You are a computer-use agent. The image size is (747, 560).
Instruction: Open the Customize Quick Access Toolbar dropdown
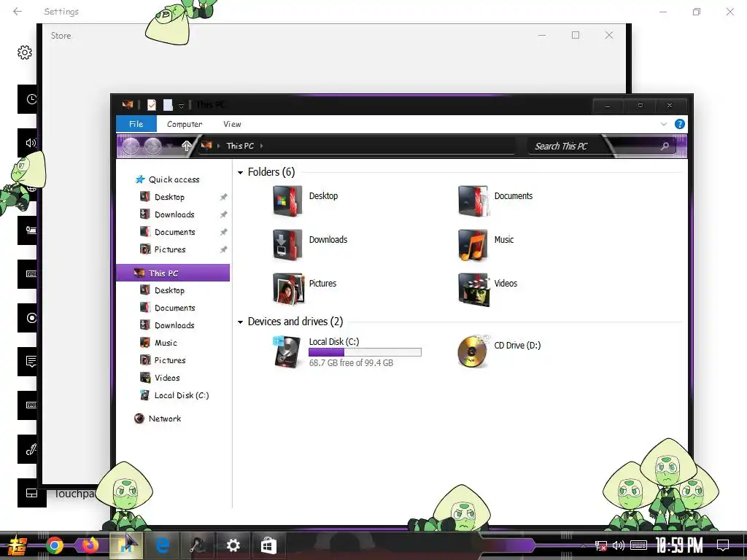coord(181,105)
